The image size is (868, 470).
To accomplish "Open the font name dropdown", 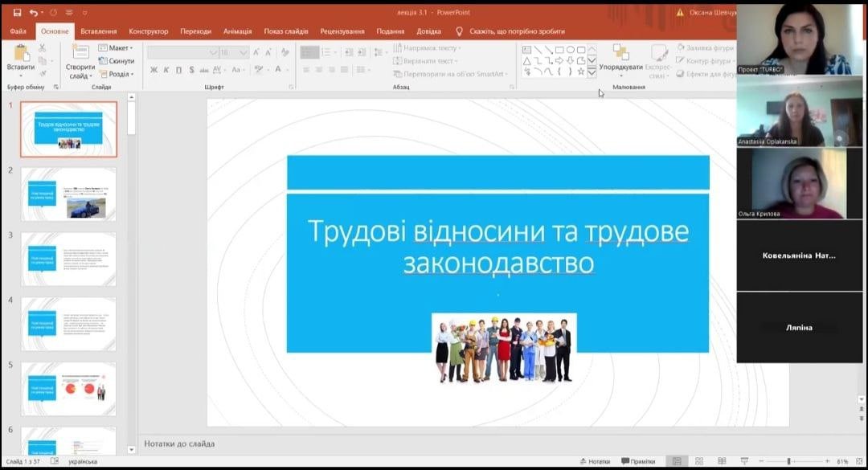I will pyautogui.click(x=213, y=52).
